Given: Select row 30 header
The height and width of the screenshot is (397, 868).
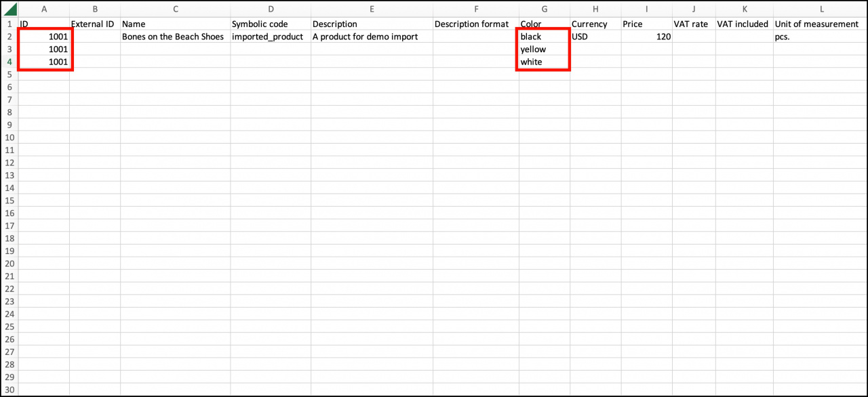Looking at the screenshot, I should click(x=9, y=390).
